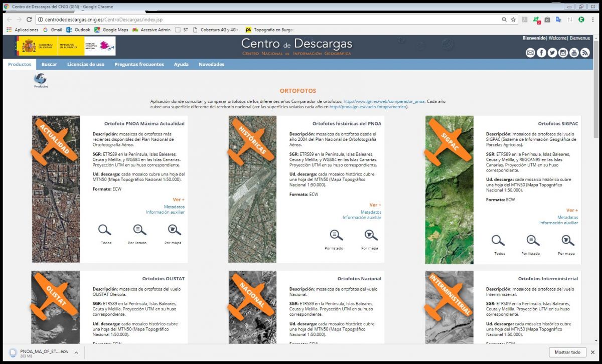Click Ver + under PNOA Máxima Actualidad

[179, 200]
